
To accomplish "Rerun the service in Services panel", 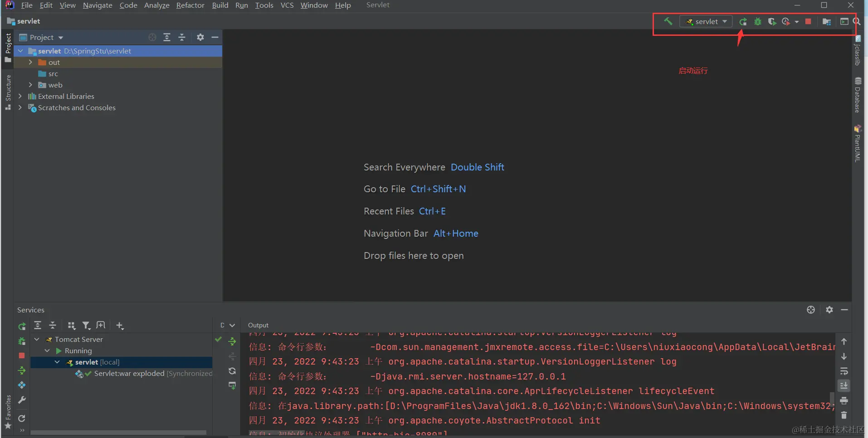I will [22, 326].
